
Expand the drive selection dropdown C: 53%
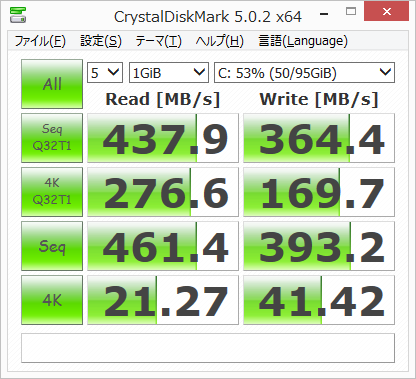304,72
